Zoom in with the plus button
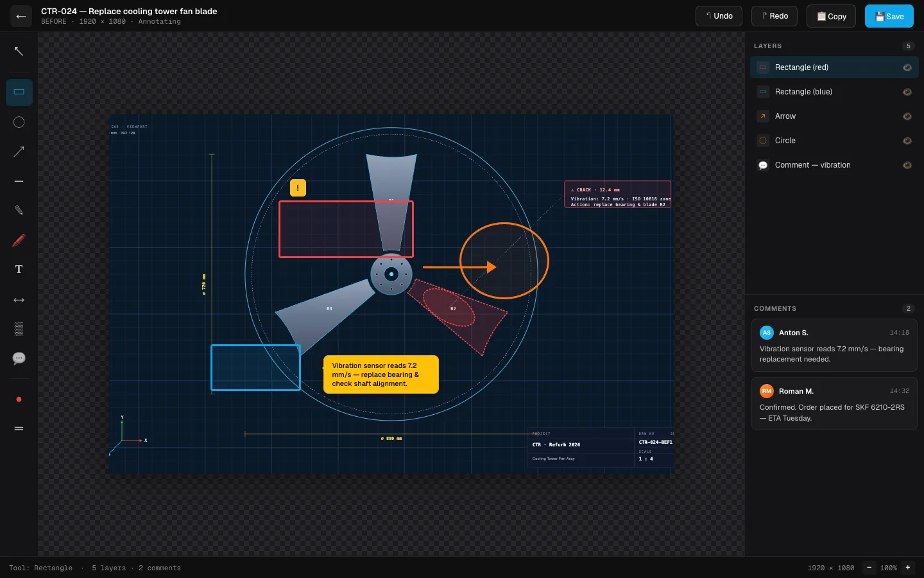924x578 pixels. click(x=907, y=568)
